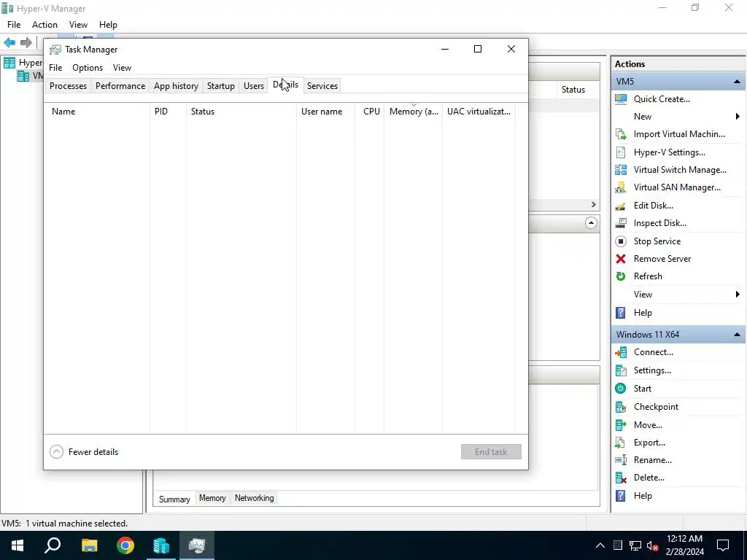Collapse the VM5 actions section
747x560 pixels.
click(737, 82)
